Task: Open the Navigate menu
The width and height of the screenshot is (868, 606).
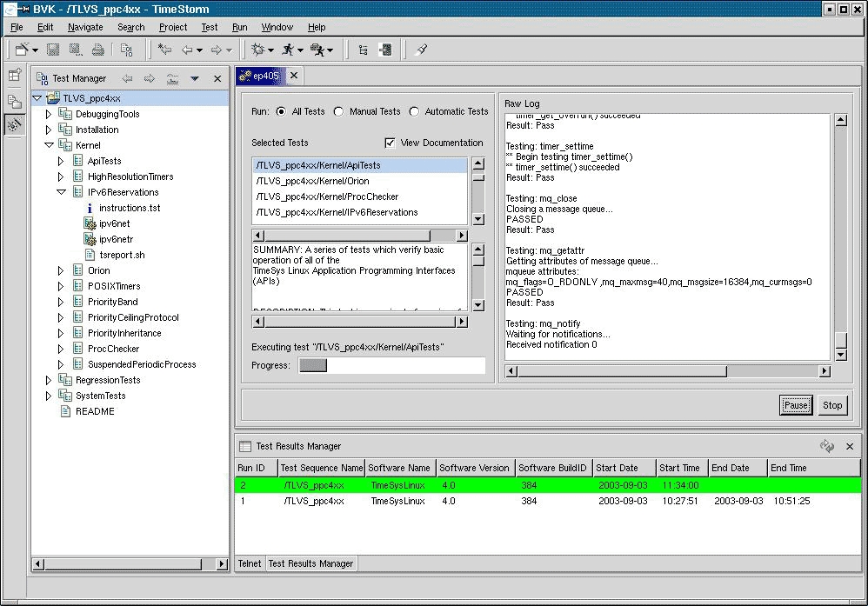Action: click(85, 27)
